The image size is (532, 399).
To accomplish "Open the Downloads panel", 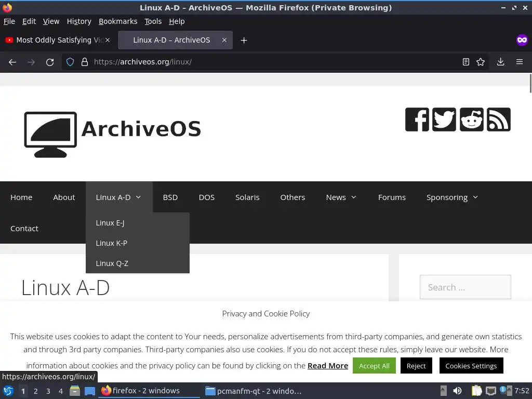I will tap(500, 62).
